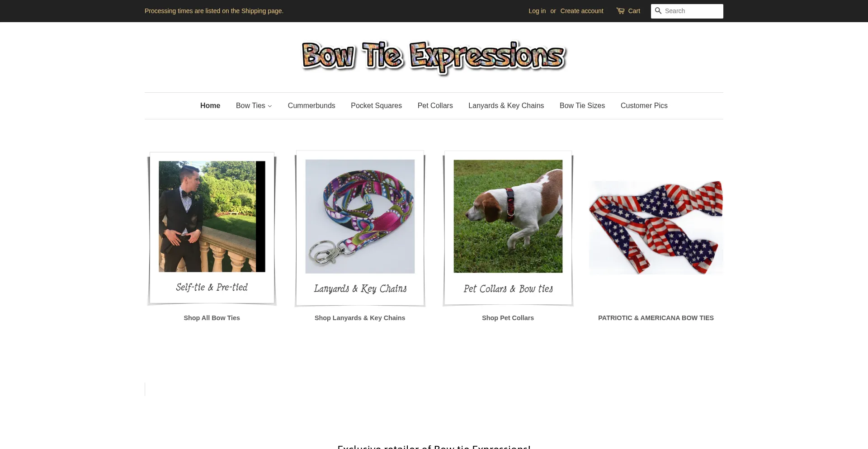The image size is (868, 449).
Task: Click the Create account link
Action: [582, 11]
